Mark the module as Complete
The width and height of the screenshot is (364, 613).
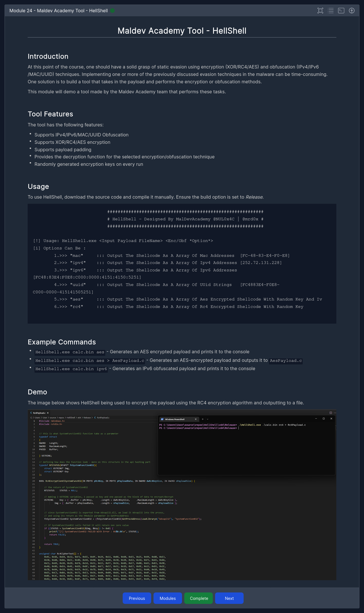(199, 598)
